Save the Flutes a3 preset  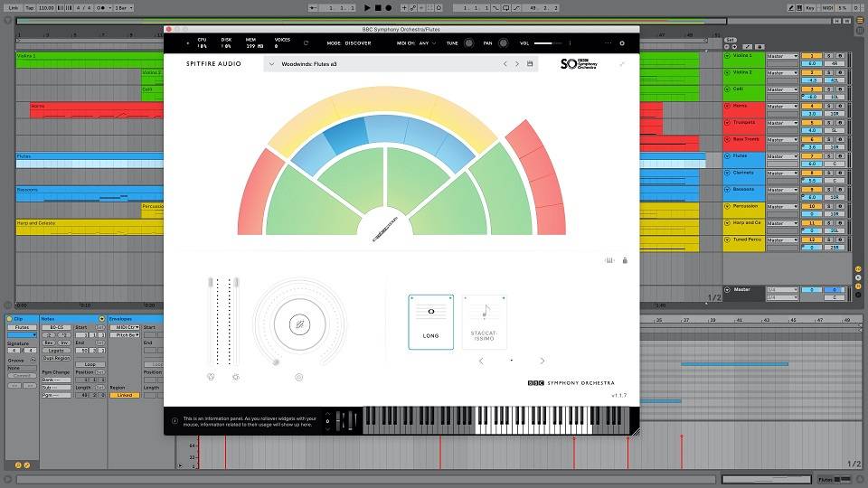click(530, 64)
